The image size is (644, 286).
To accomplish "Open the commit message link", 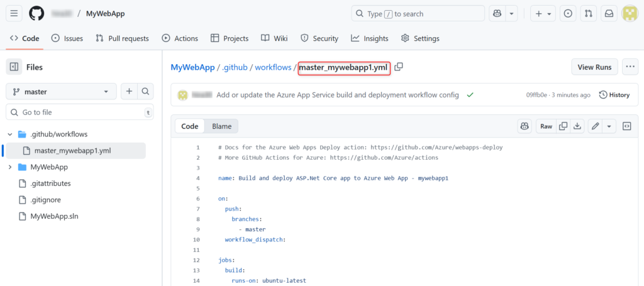I will pyautogui.click(x=338, y=95).
